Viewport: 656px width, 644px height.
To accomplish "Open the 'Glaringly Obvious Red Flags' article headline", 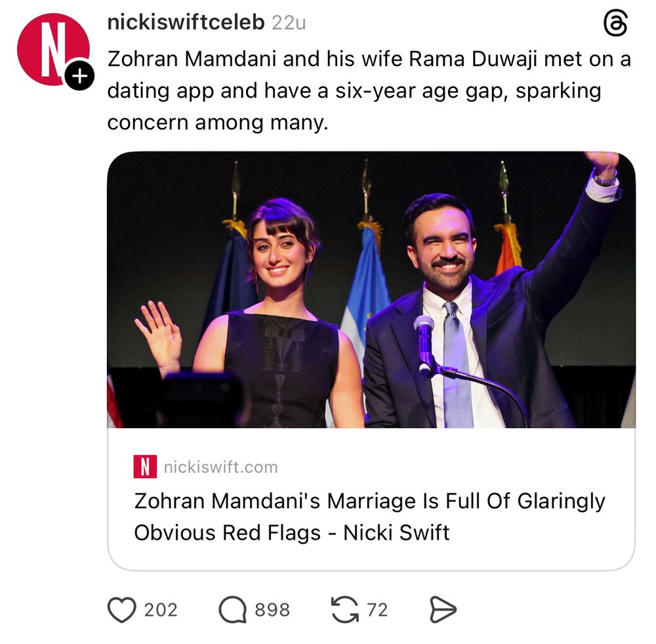I will 369,516.
